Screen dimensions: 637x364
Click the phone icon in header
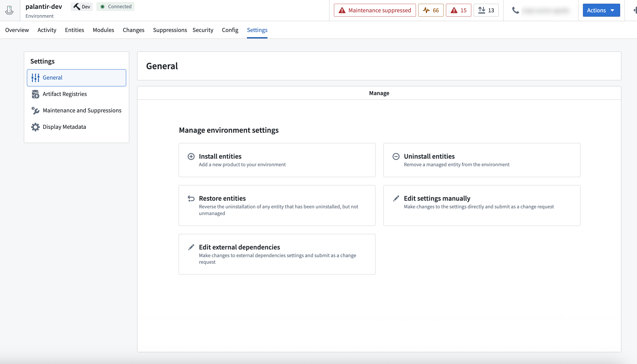(515, 10)
